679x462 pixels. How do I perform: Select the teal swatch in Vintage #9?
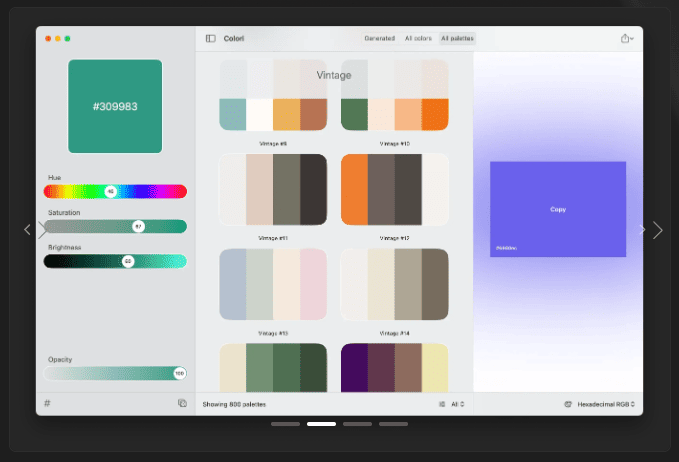(x=233, y=114)
